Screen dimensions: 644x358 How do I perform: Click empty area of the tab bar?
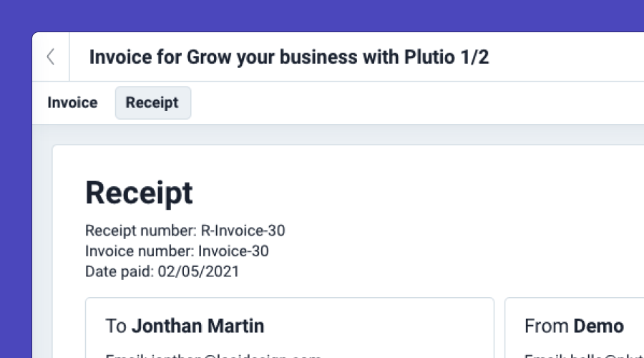tap(415, 102)
